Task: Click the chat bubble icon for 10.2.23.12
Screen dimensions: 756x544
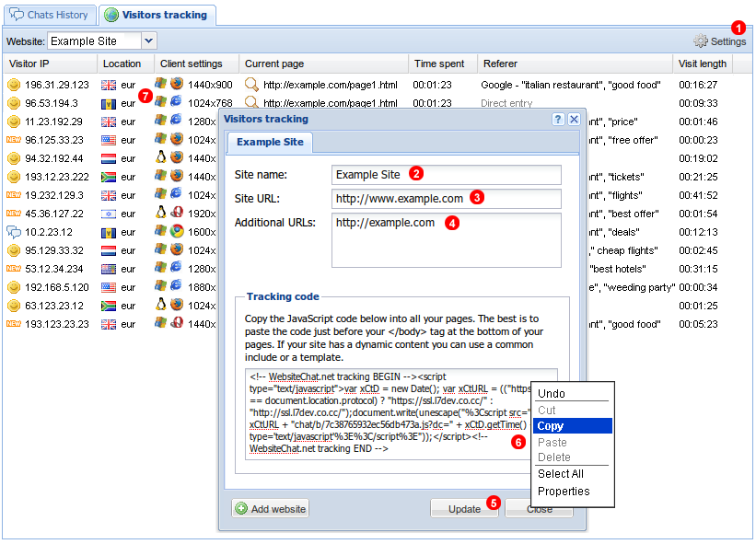Action: click(14, 232)
